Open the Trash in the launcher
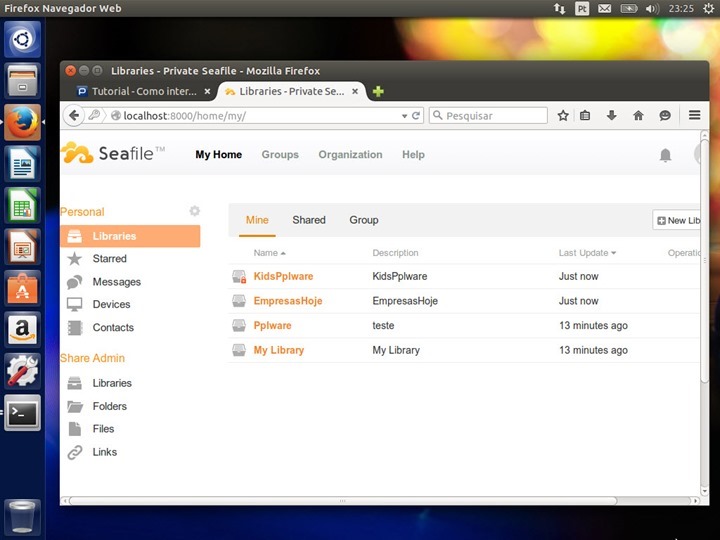720x540 pixels. [x=22, y=517]
